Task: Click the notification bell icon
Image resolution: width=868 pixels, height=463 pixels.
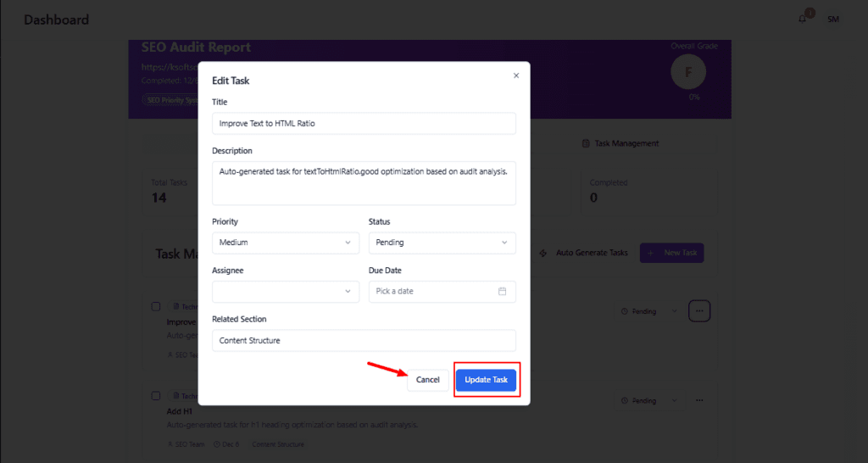Action: (802, 19)
